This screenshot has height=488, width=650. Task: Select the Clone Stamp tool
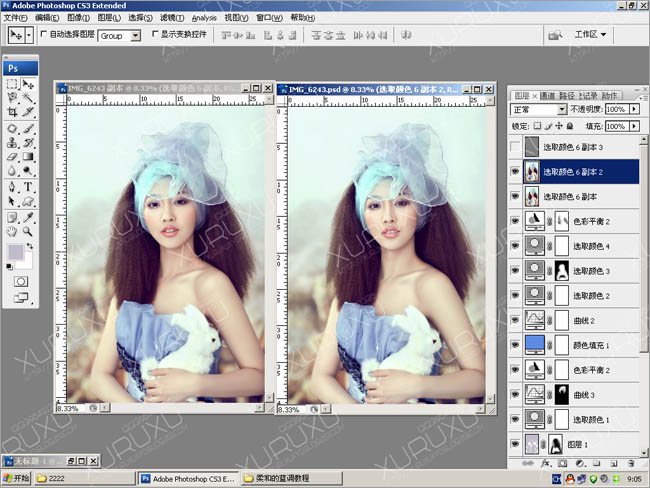tap(12, 143)
